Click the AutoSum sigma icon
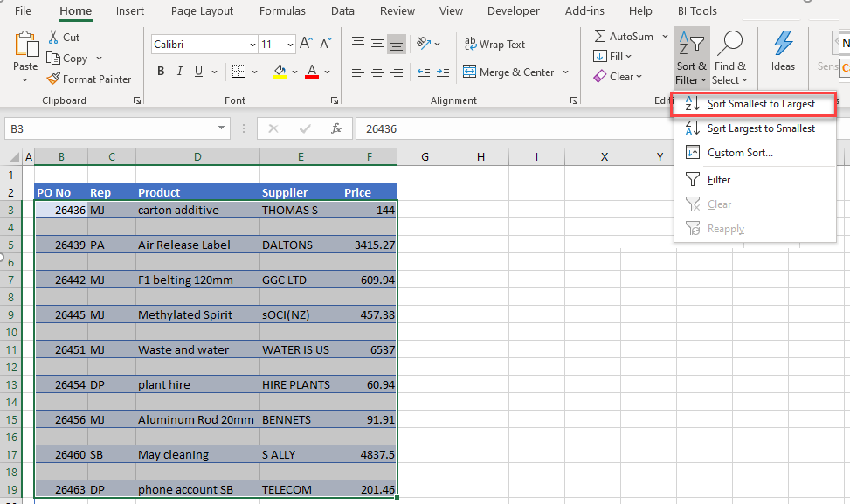This screenshot has width=850, height=504. point(600,37)
